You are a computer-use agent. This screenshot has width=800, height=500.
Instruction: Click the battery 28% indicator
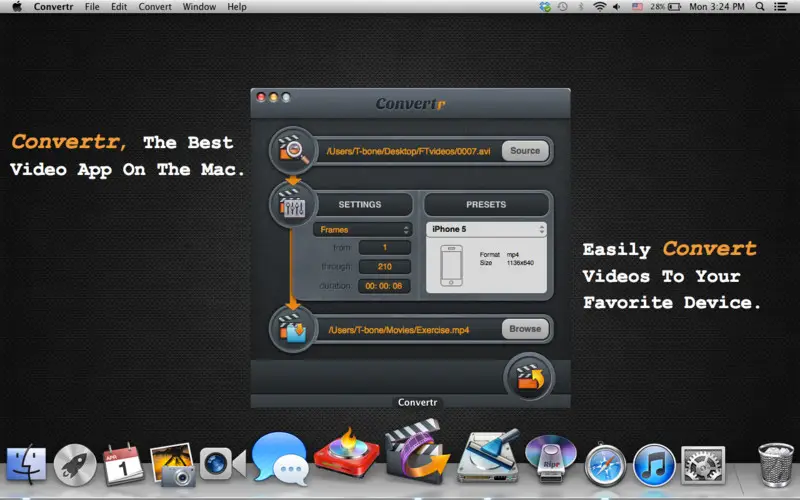pyautogui.click(x=665, y=7)
